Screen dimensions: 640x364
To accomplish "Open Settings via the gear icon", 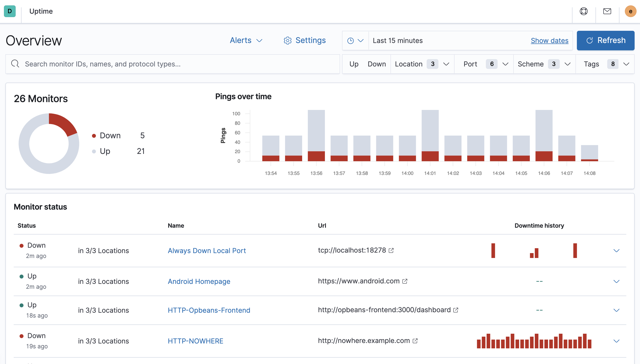I will [288, 40].
